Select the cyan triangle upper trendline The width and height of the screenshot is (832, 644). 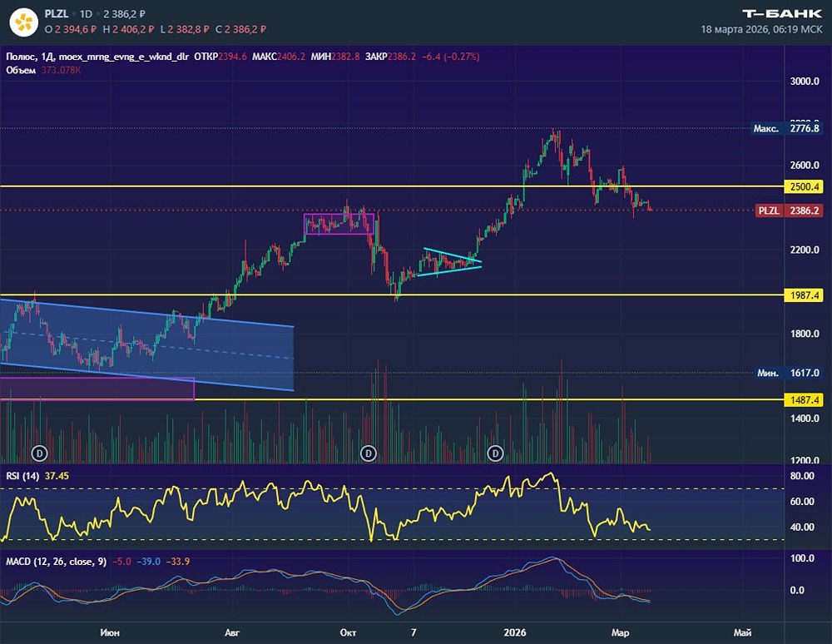point(452,255)
